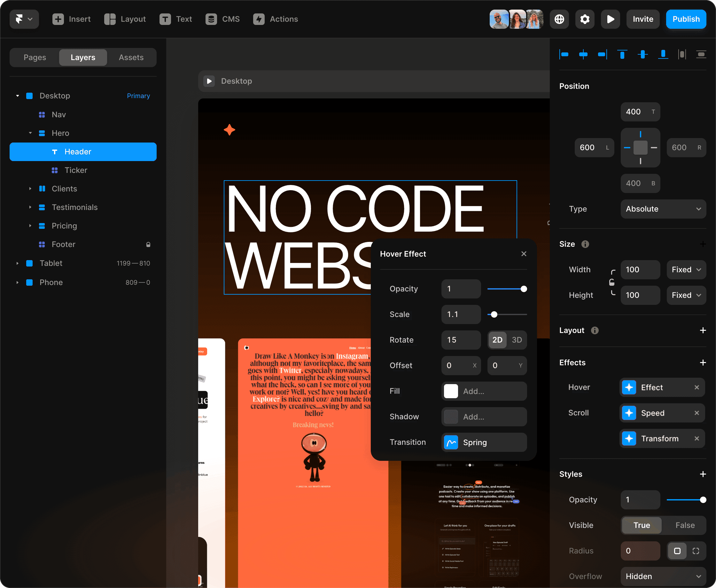Open the CMS menu

[222, 19]
